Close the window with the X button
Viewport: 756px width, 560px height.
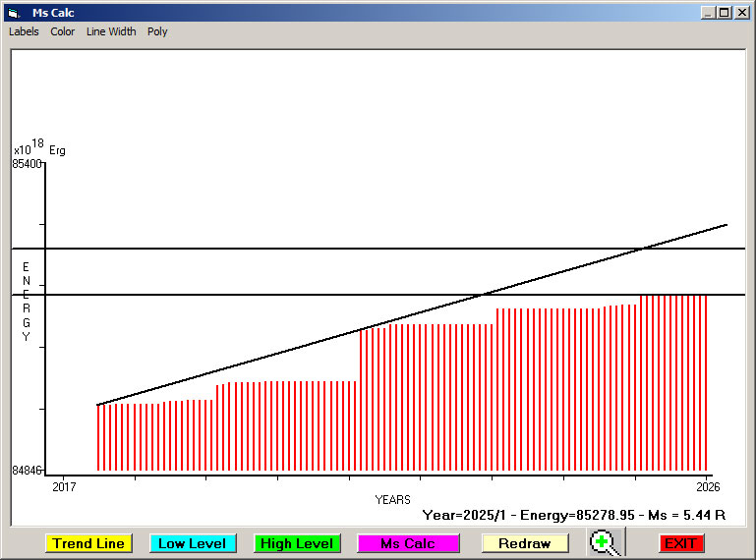click(x=741, y=13)
